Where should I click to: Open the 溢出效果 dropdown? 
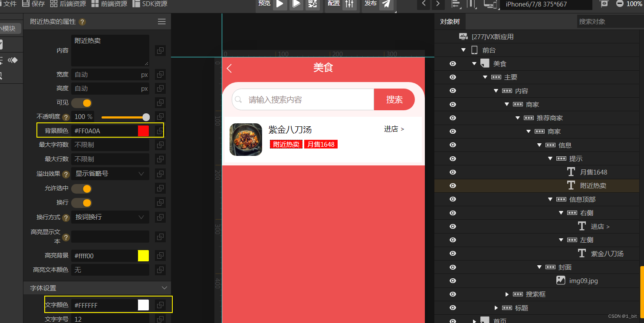pyautogui.click(x=110, y=174)
